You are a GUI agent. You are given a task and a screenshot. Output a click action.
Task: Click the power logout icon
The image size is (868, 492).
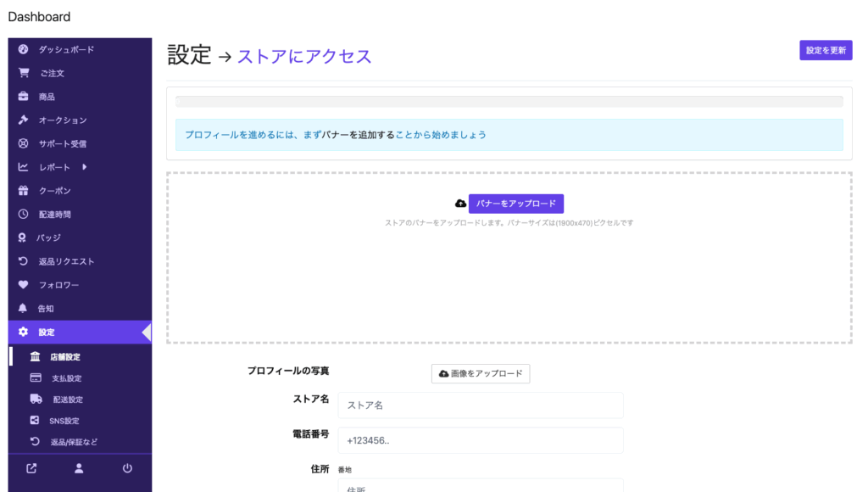pos(127,468)
